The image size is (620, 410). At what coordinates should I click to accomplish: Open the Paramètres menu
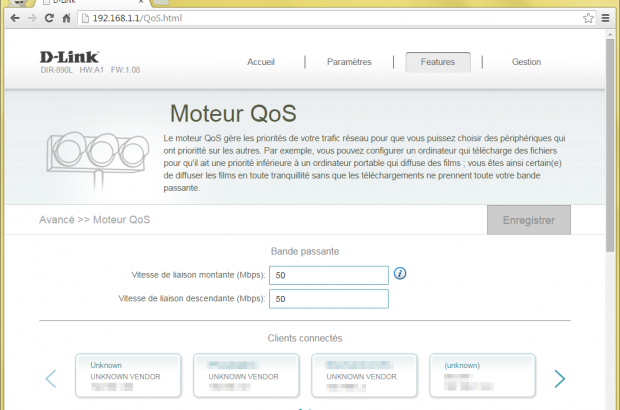(x=349, y=62)
